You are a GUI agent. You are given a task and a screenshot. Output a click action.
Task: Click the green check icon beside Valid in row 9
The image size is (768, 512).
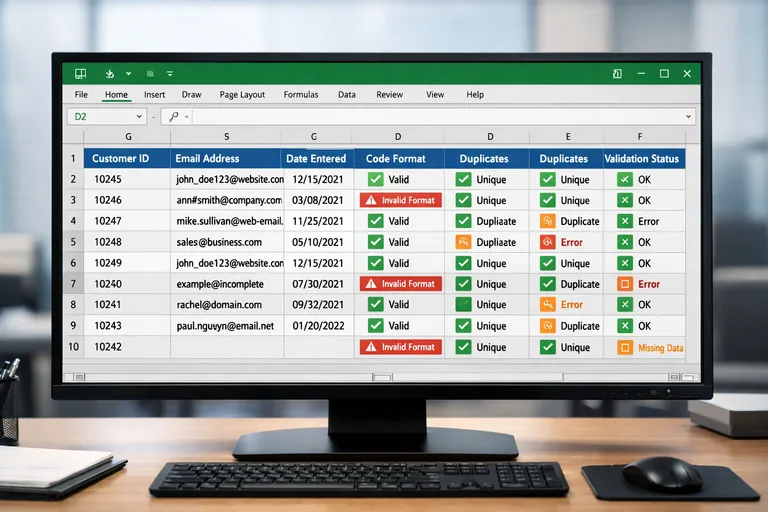tap(376, 326)
